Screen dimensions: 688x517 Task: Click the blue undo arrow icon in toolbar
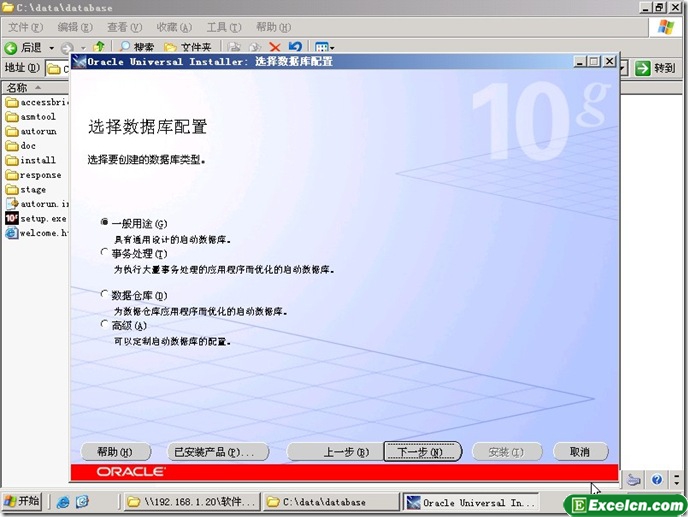click(x=295, y=47)
